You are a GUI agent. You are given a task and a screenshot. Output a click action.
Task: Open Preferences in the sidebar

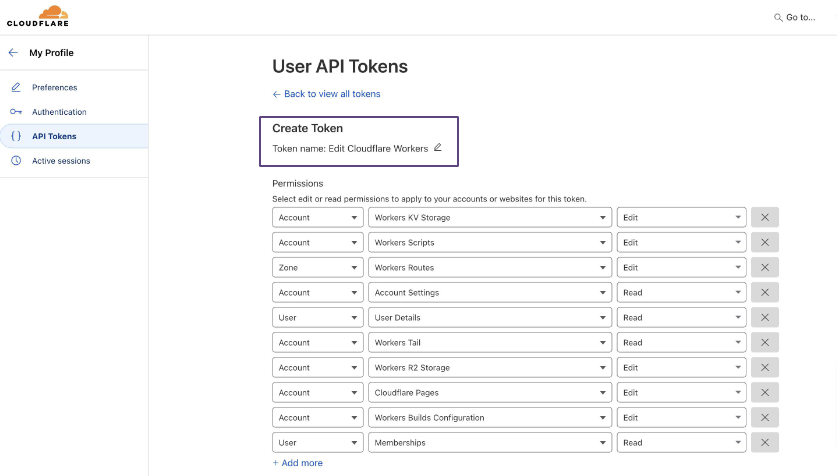[x=54, y=87]
